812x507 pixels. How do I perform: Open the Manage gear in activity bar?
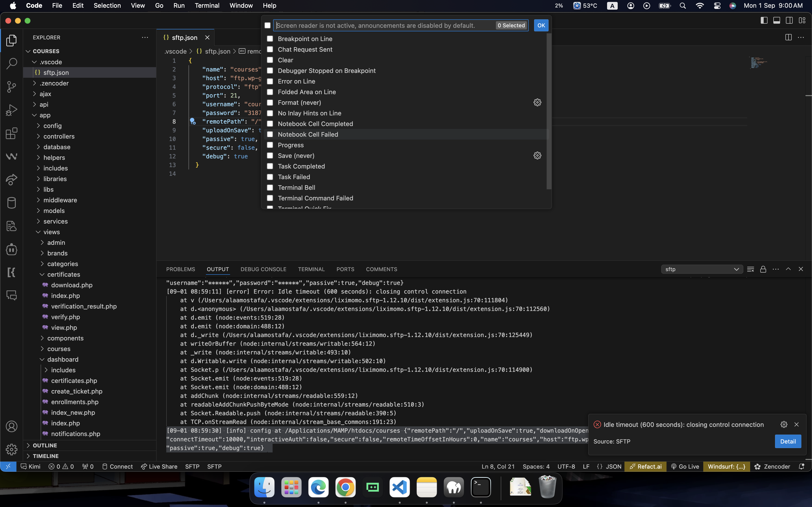tap(11, 449)
